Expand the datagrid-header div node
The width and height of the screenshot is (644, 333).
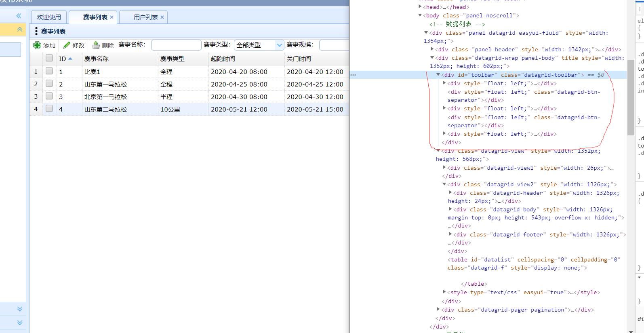coord(450,193)
